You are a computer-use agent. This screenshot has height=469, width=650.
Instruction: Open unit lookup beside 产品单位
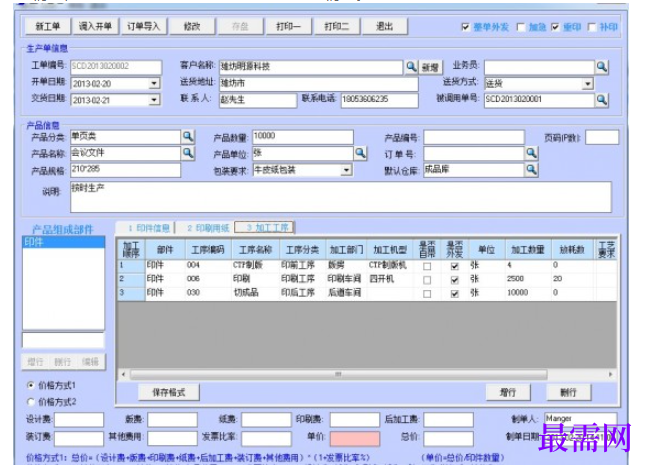[x=360, y=153]
